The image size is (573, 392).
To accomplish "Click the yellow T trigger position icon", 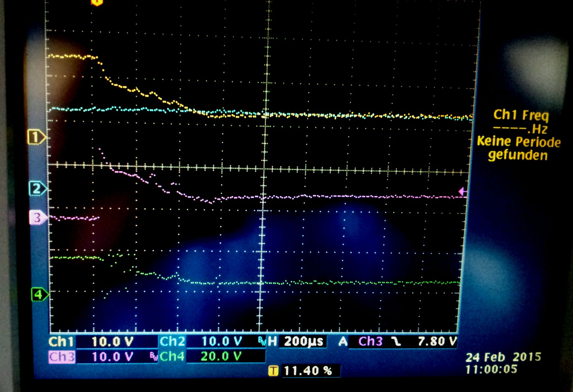I will tap(273, 371).
